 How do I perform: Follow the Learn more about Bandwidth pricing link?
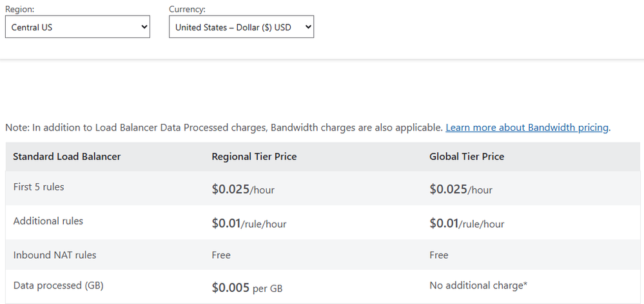(x=527, y=128)
